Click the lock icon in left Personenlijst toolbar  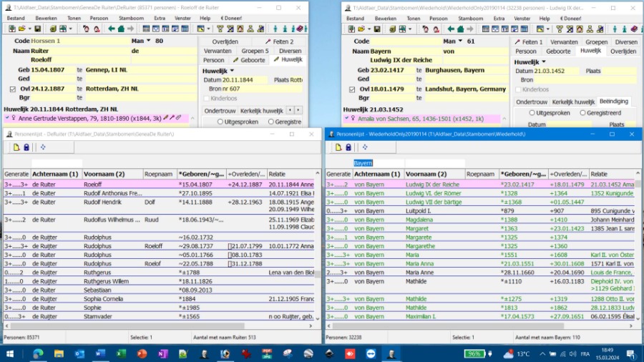point(26,147)
